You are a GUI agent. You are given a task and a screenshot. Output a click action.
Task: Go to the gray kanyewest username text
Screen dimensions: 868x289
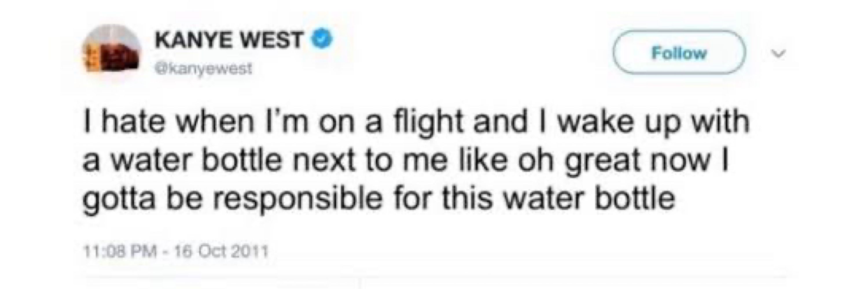(x=203, y=69)
